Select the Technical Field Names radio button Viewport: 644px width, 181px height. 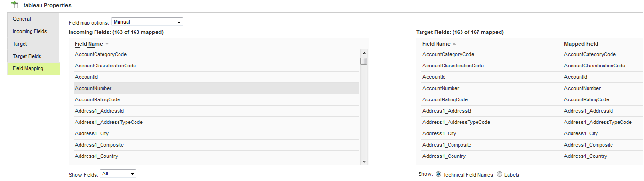[x=438, y=174]
